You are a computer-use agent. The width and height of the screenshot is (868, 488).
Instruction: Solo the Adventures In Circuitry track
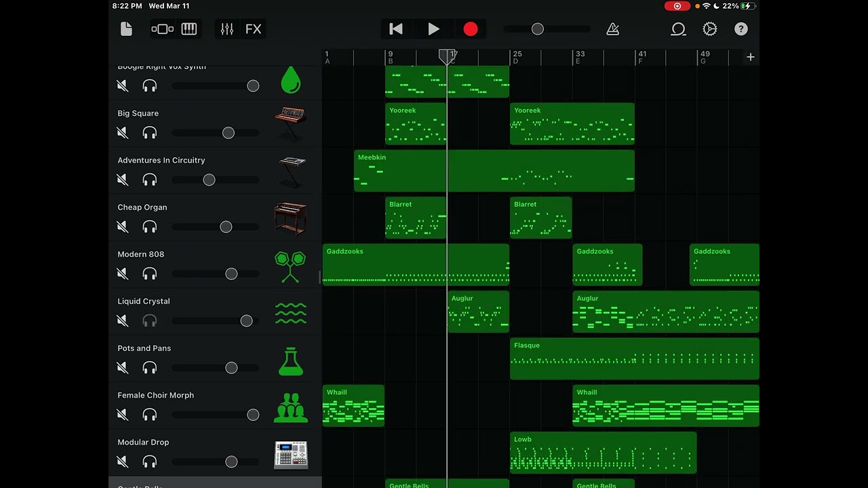point(150,180)
